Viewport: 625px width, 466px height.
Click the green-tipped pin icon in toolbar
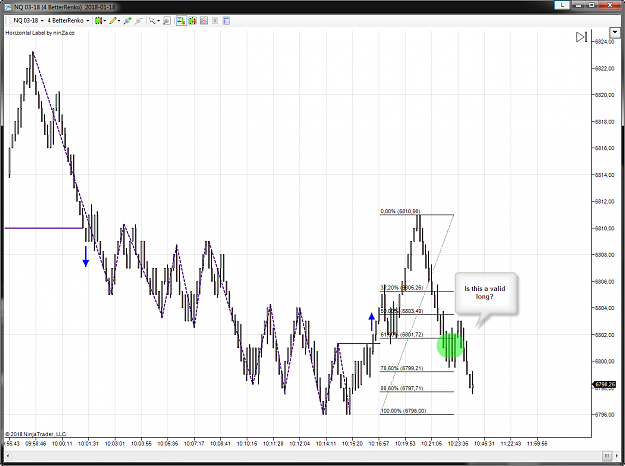[x=128, y=21]
